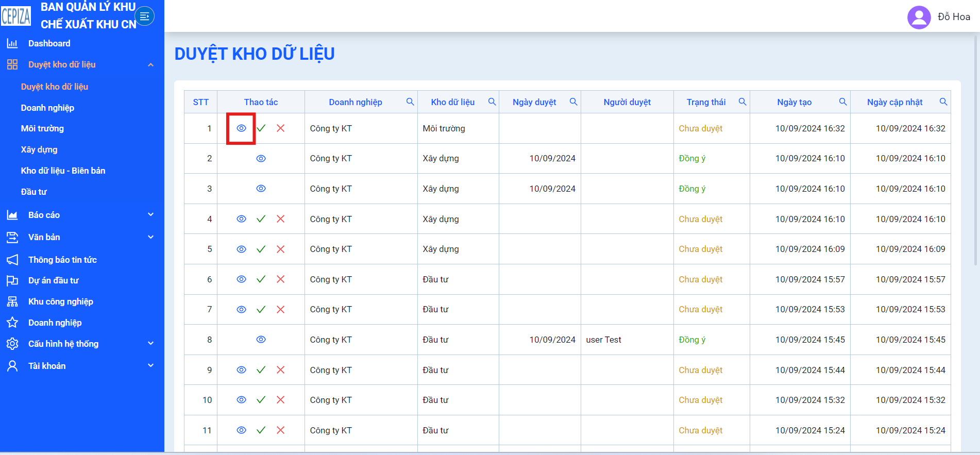
Task: View row 5 details with eye icon
Action: (x=242, y=249)
